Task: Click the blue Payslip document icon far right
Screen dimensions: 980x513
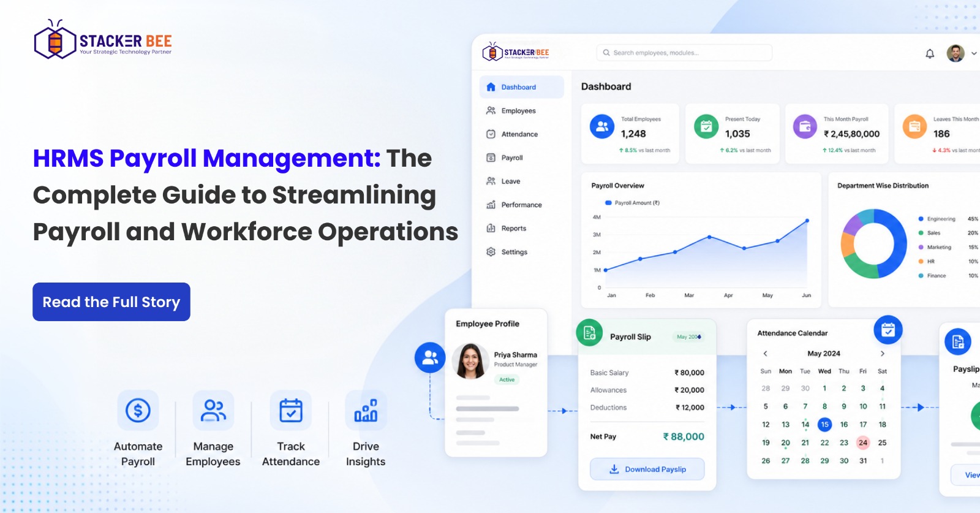Action: click(958, 342)
